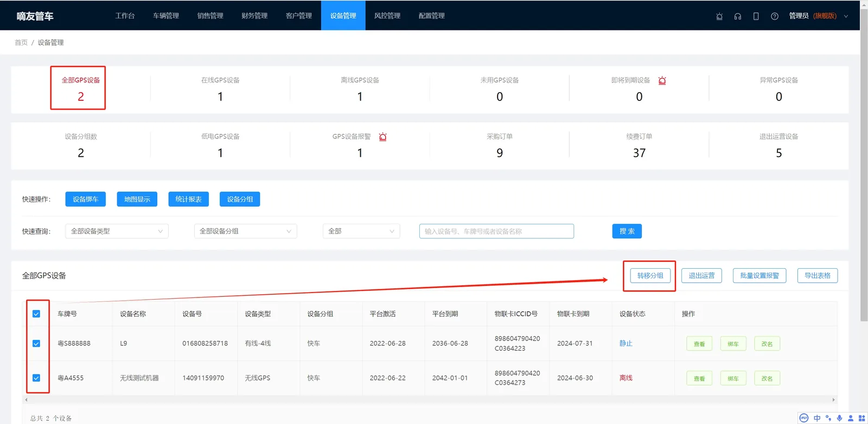The image size is (868, 424).
Task: Open the mobile phone icon in header
Action: pos(756,16)
